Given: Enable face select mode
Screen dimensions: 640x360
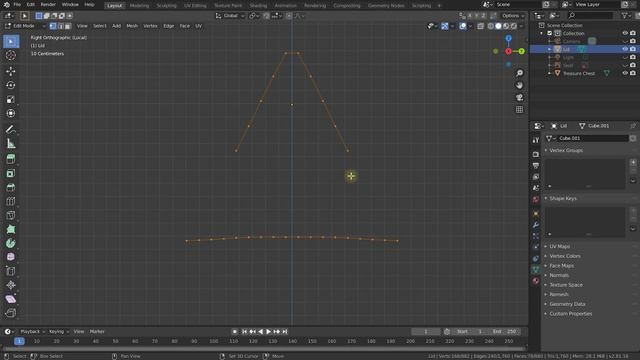Looking at the screenshot, I should (x=68, y=26).
